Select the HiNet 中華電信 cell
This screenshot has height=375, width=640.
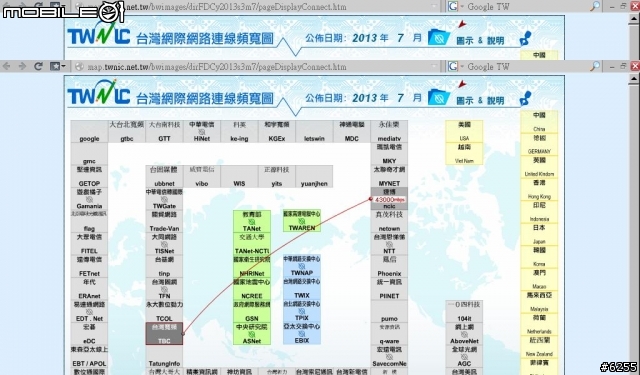202,131
